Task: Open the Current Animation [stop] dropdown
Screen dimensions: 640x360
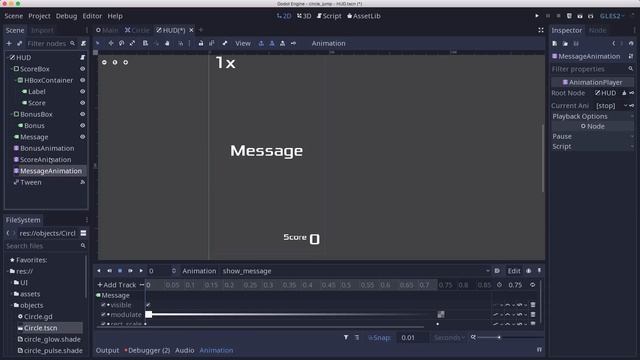Action: tap(611, 106)
